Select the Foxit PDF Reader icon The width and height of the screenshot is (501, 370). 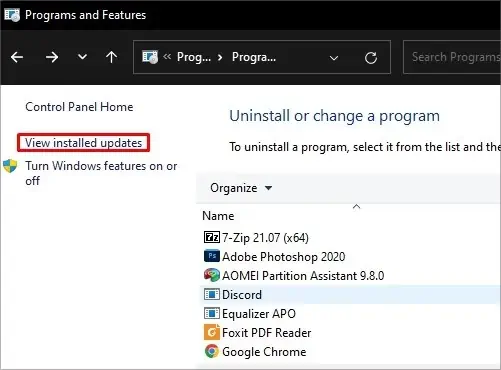212,332
